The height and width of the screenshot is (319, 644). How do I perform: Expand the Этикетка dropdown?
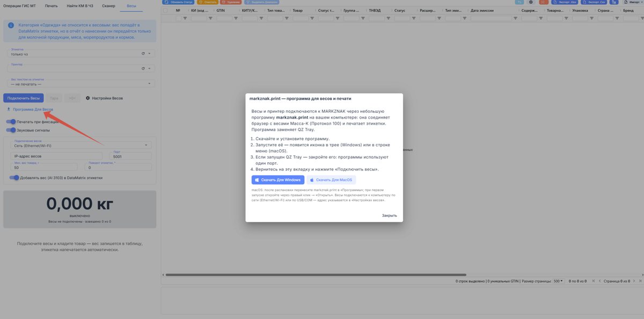pos(149,53)
